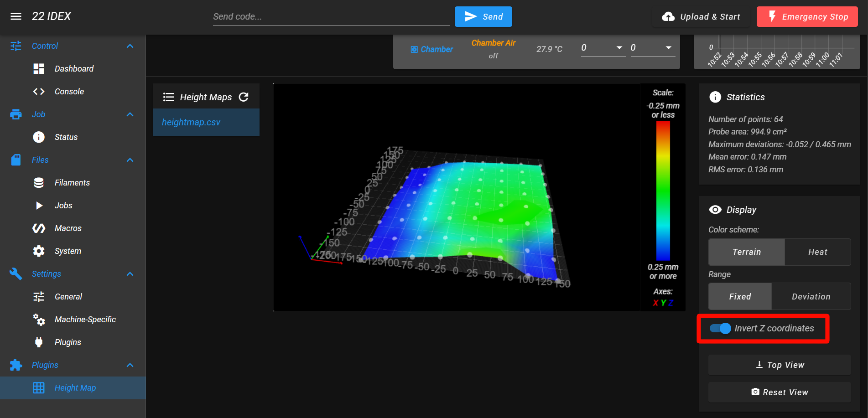The width and height of the screenshot is (868, 418).
Task: Click the Chamber heater icon
Action: [414, 49]
